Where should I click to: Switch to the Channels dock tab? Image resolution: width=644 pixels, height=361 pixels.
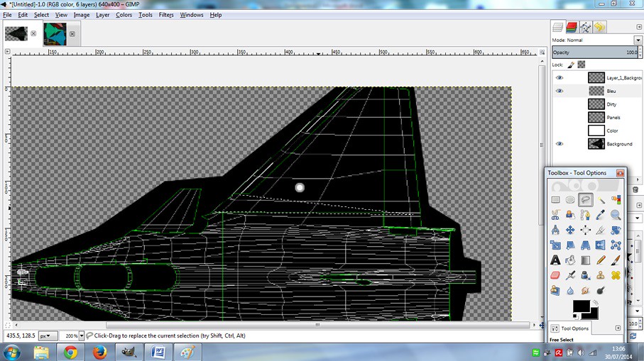(x=572, y=27)
